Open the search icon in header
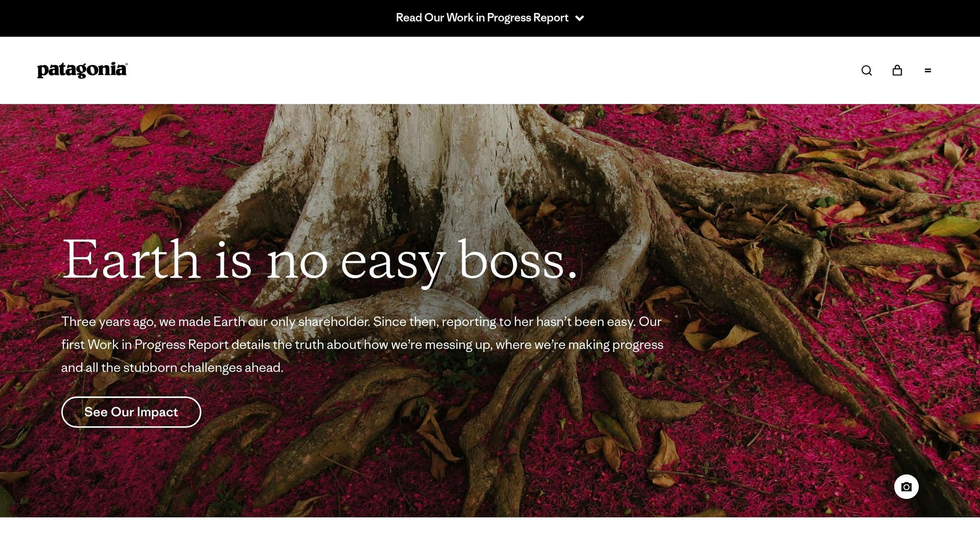 pyautogui.click(x=867, y=70)
